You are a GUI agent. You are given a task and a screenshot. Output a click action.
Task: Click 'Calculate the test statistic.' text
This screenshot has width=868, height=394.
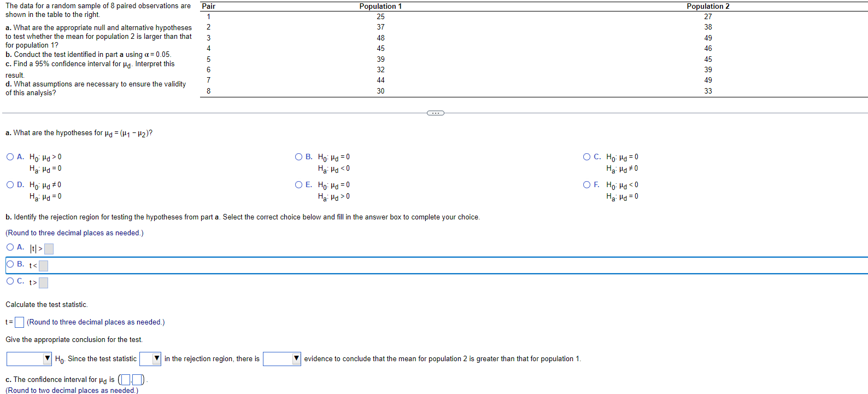46,305
